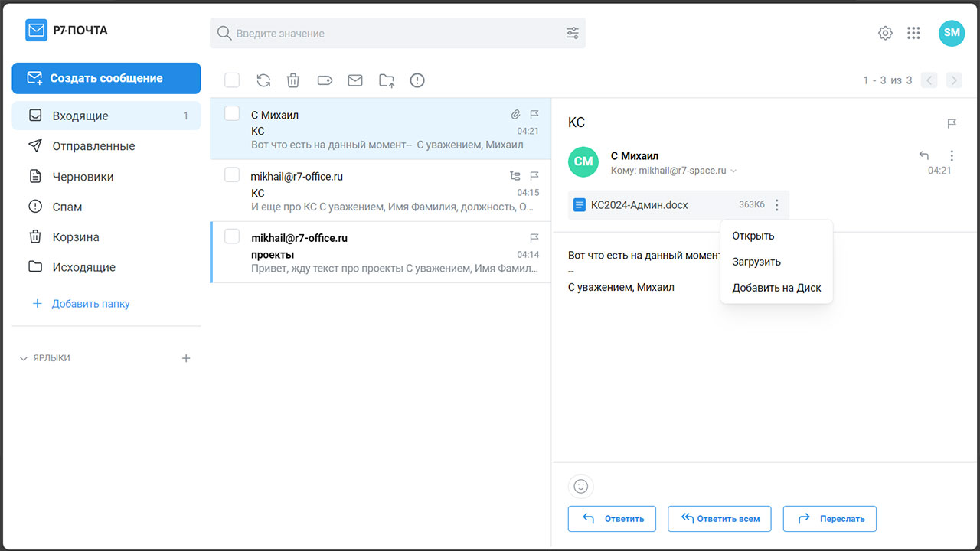Screen dimensions: 980x551
Task: Open the message more options dots
Action: pyautogui.click(x=952, y=155)
